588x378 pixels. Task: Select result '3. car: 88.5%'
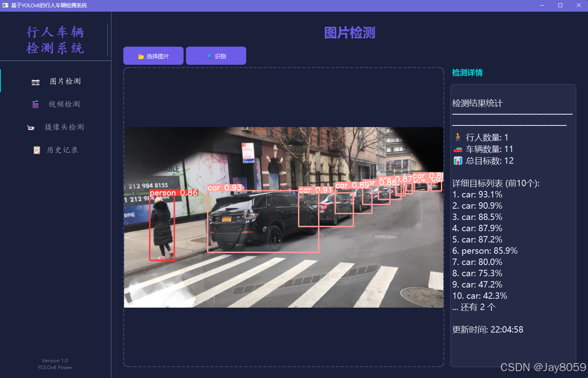point(477,217)
